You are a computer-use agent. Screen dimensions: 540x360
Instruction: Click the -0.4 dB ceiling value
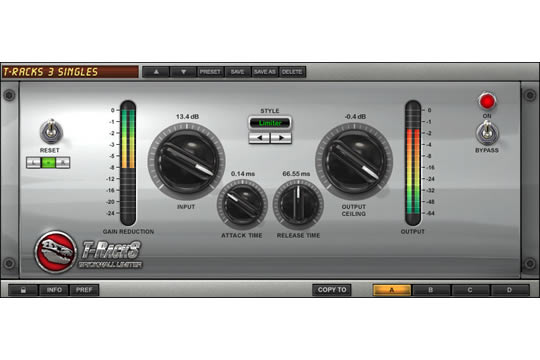coord(355,117)
